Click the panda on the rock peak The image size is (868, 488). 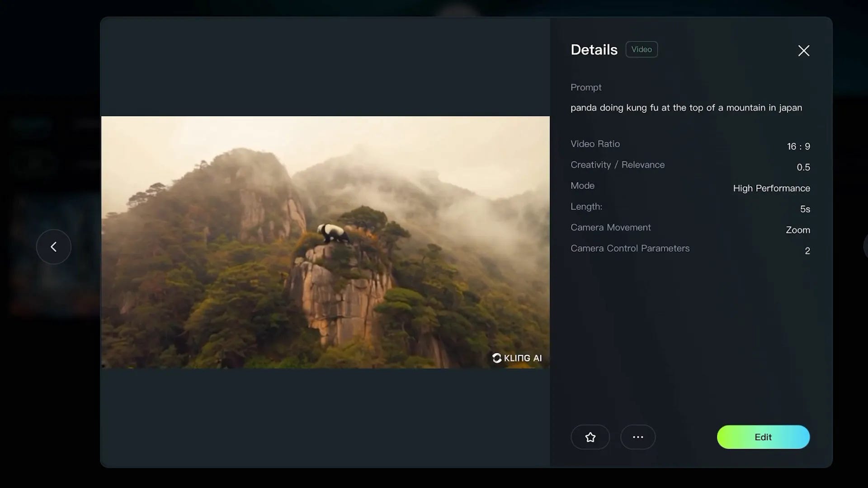point(332,233)
